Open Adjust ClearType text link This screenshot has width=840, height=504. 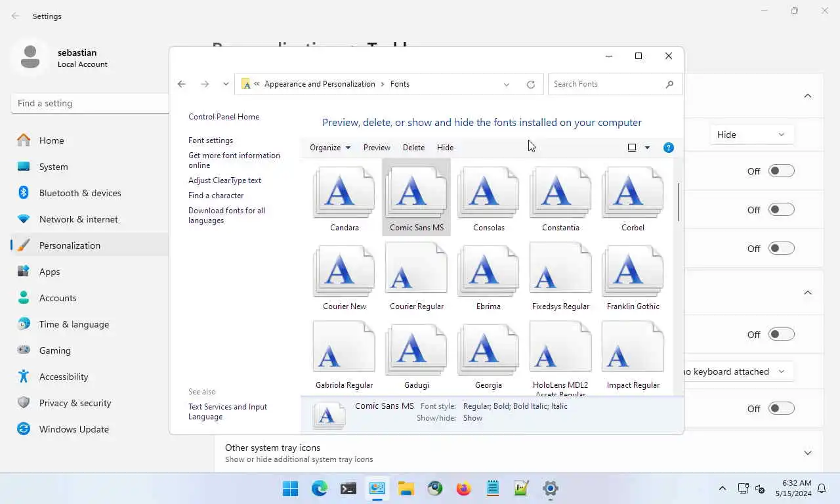click(x=224, y=180)
